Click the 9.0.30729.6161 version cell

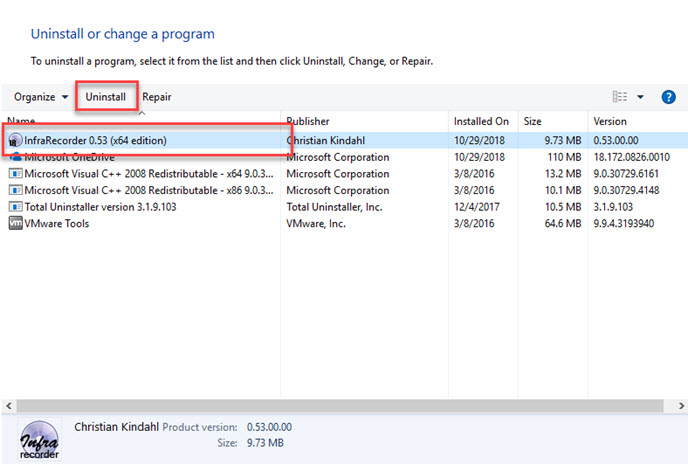[x=626, y=174]
